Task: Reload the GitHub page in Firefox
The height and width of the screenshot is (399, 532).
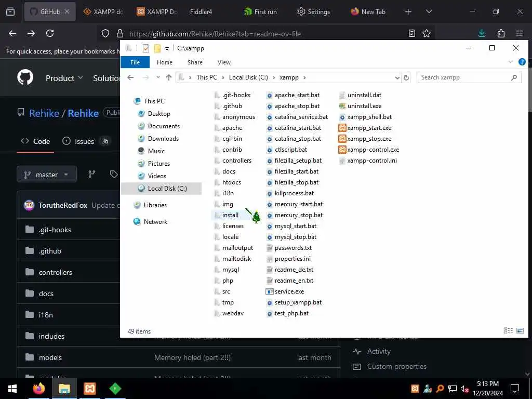Action: coord(50,33)
